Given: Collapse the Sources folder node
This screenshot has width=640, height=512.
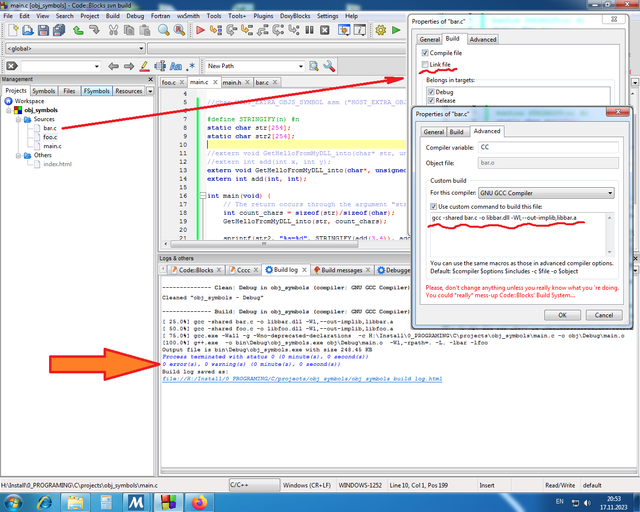Looking at the screenshot, I should [18, 119].
